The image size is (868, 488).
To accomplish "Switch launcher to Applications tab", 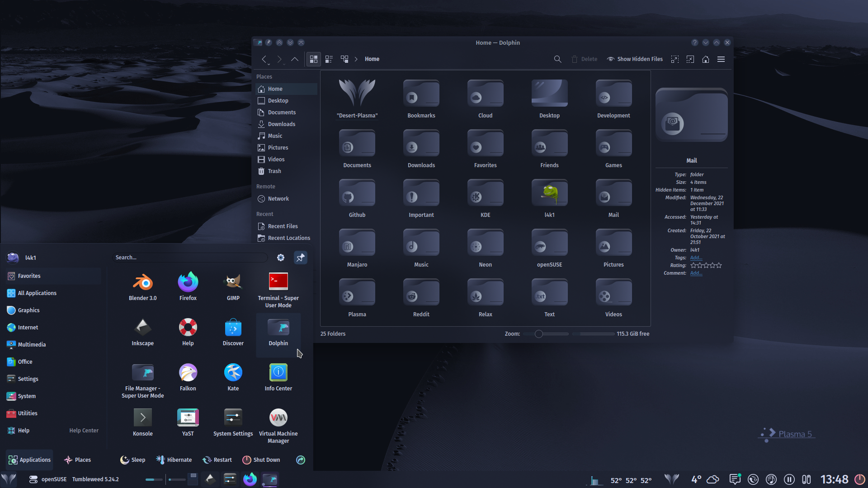I will 29,460.
